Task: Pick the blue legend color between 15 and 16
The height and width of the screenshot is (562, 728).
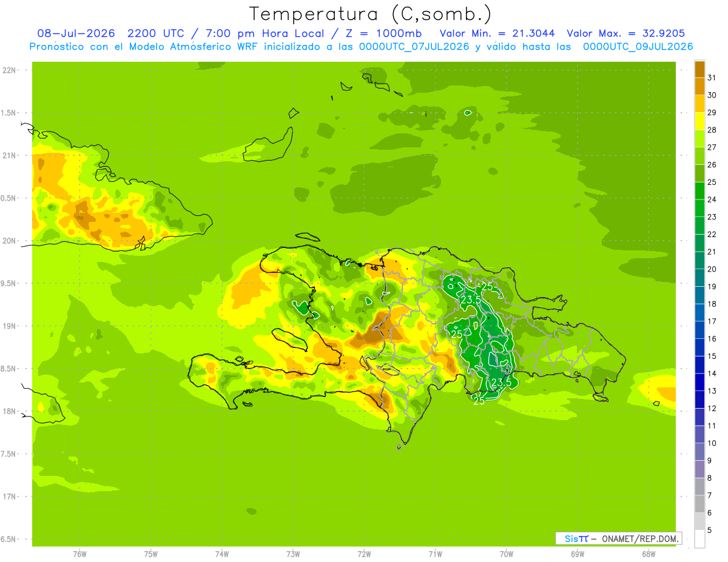Action: coord(699,348)
